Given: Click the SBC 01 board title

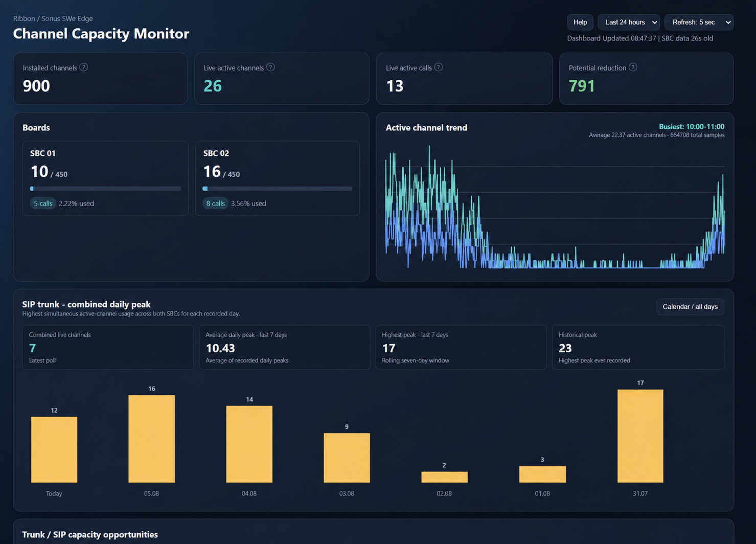Looking at the screenshot, I should [43, 153].
